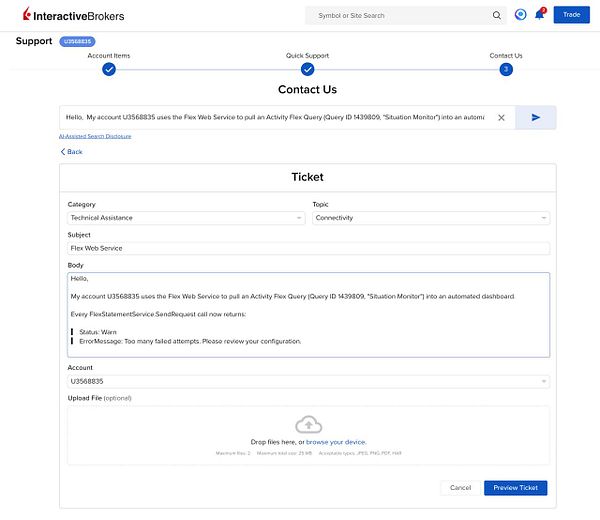Click the 'Status: Warn' line in body
The width and height of the screenshot is (600, 520).
[98, 332]
